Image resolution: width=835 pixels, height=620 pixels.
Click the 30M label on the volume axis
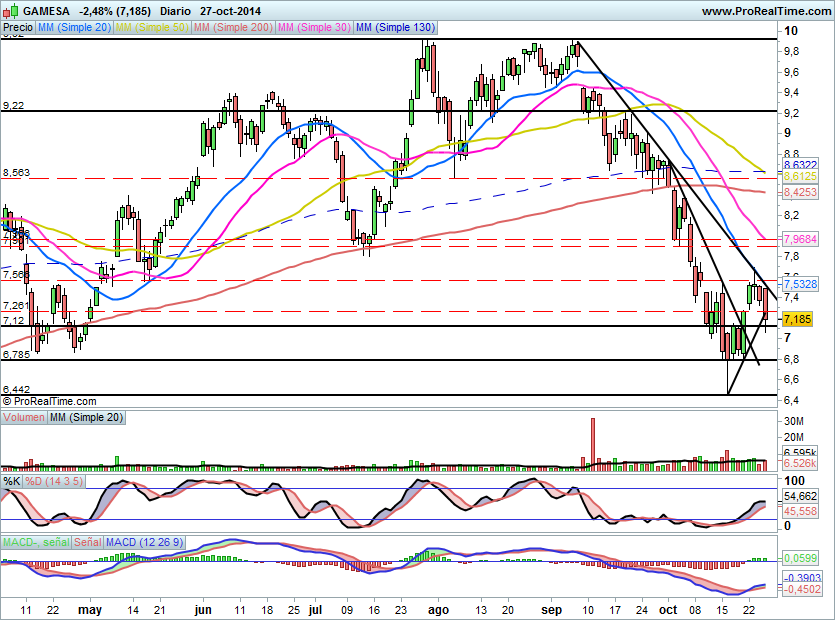pos(793,421)
